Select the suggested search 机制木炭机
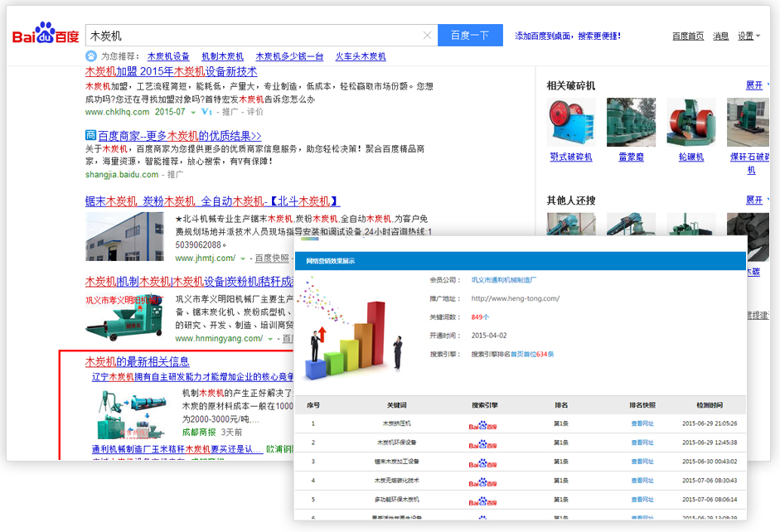This screenshot has height=532, width=780. click(223, 56)
